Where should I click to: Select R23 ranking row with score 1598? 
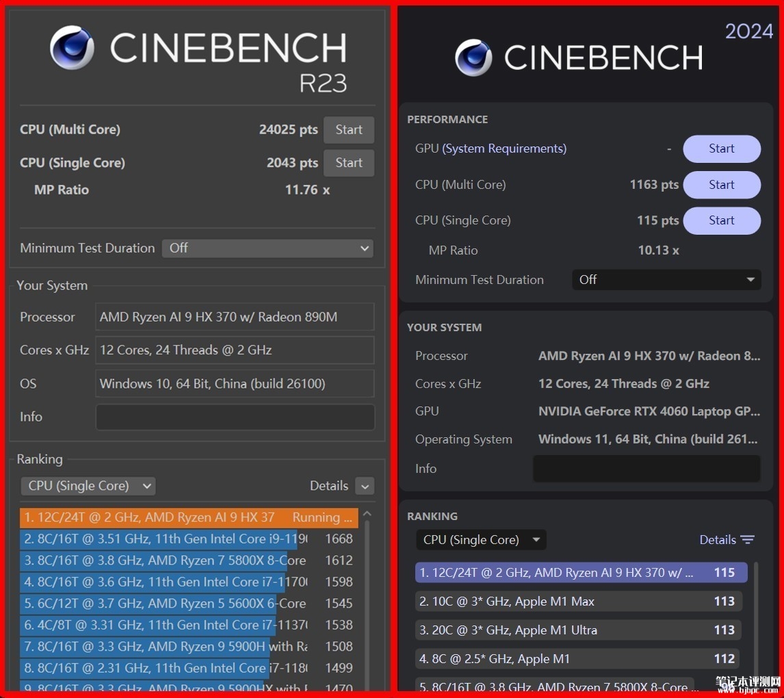pos(189,582)
